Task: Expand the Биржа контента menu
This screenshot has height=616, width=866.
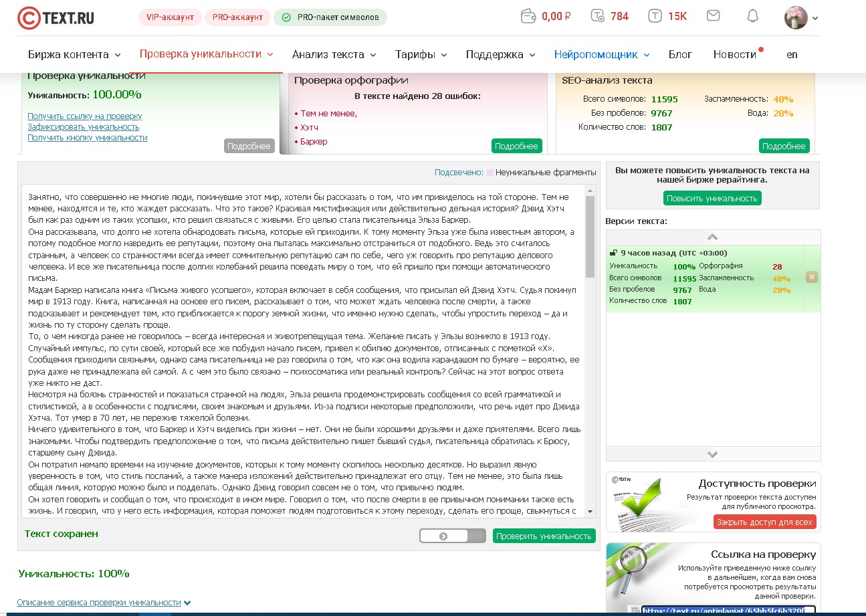Action: tap(74, 55)
